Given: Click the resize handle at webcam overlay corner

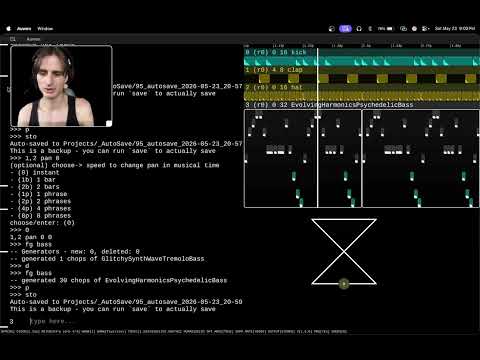Looking at the screenshot, I should coord(109,124).
